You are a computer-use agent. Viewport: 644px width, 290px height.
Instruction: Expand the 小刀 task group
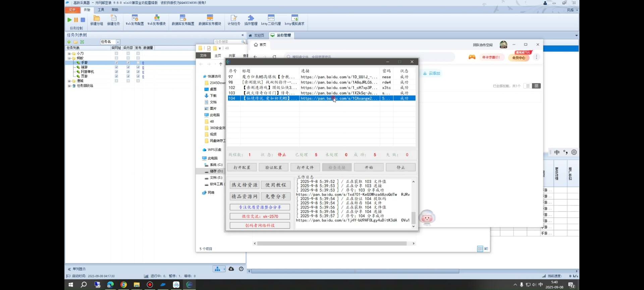[x=69, y=54]
